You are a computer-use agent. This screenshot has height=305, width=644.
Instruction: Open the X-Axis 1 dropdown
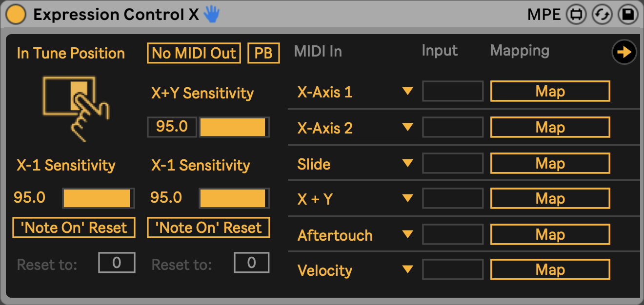click(407, 91)
